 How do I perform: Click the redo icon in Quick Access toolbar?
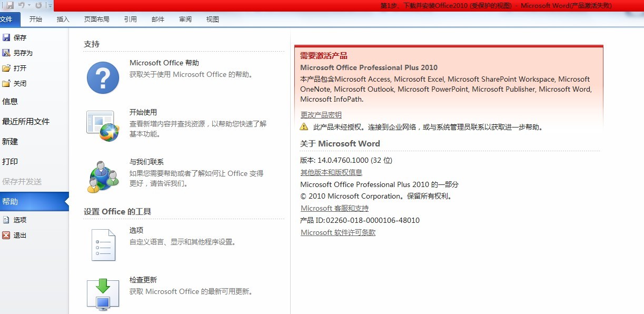[x=39, y=5]
